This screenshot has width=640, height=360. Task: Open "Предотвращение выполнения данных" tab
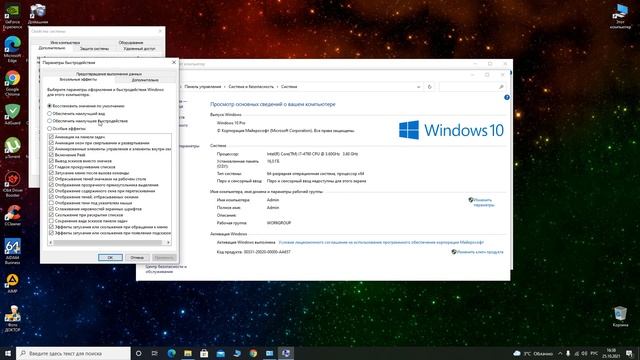[x=109, y=74]
